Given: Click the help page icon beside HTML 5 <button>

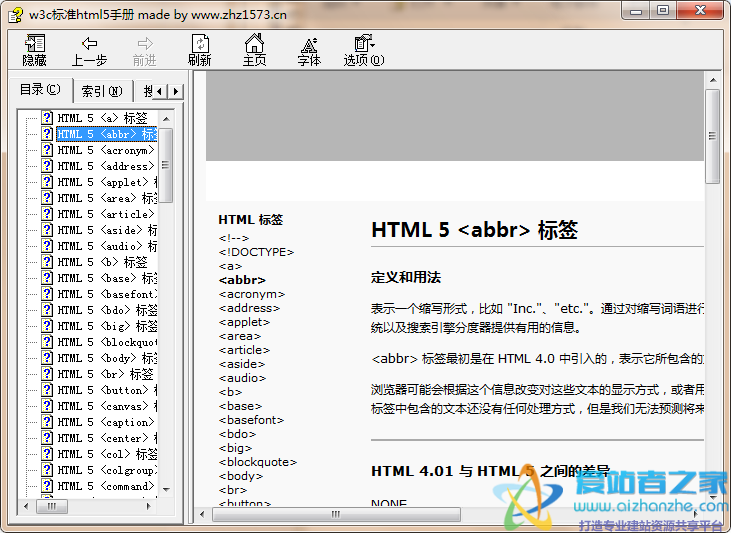Looking at the screenshot, I should (x=47, y=389).
